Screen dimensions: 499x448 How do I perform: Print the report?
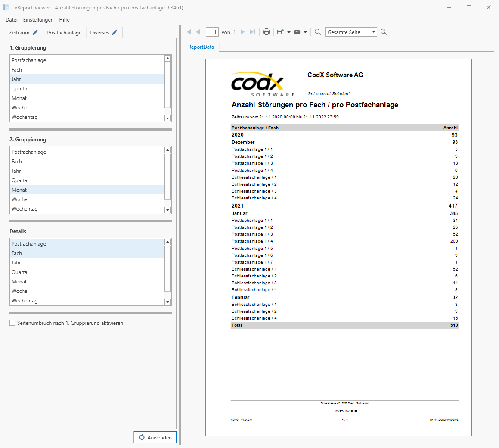(266, 32)
